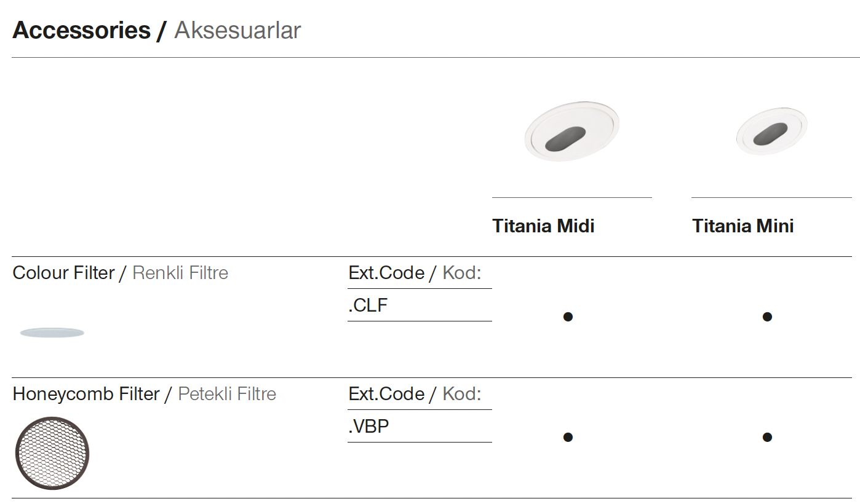Click the Honeycomb Filter mesh image

[52, 453]
